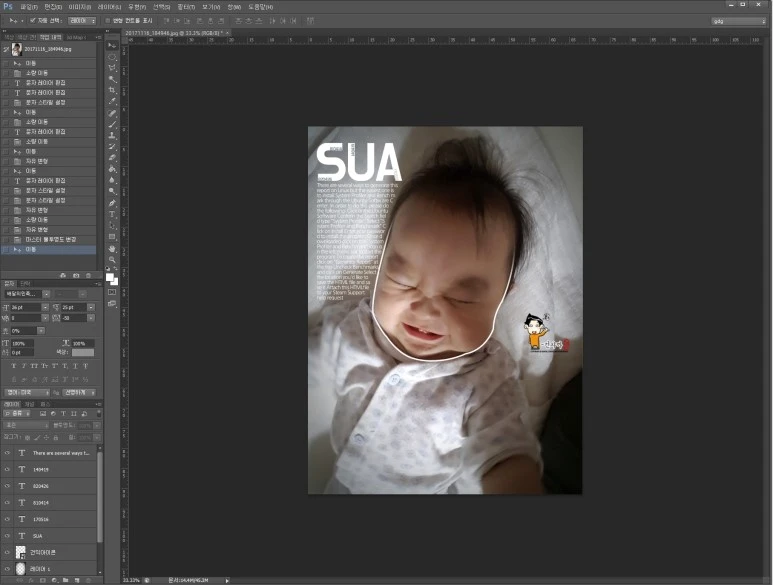The width and height of the screenshot is (773, 585).
Task: Open the Image menu
Action: point(79,7)
